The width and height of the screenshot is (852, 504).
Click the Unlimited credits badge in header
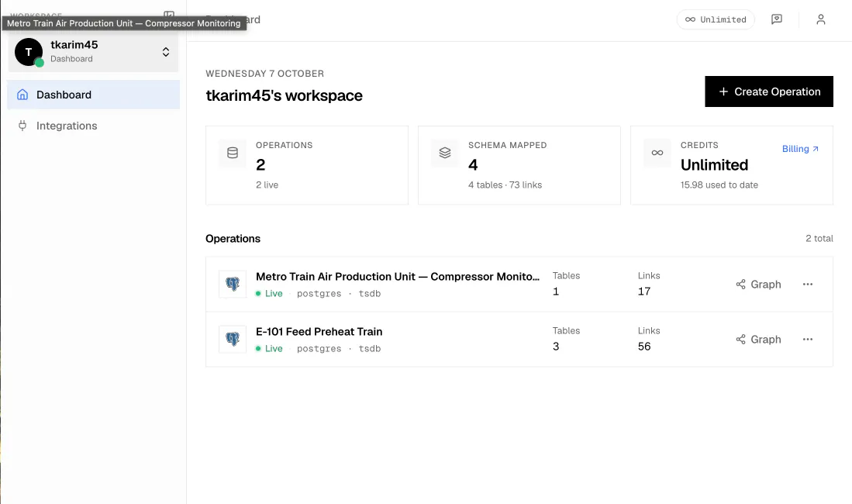(716, 19)
